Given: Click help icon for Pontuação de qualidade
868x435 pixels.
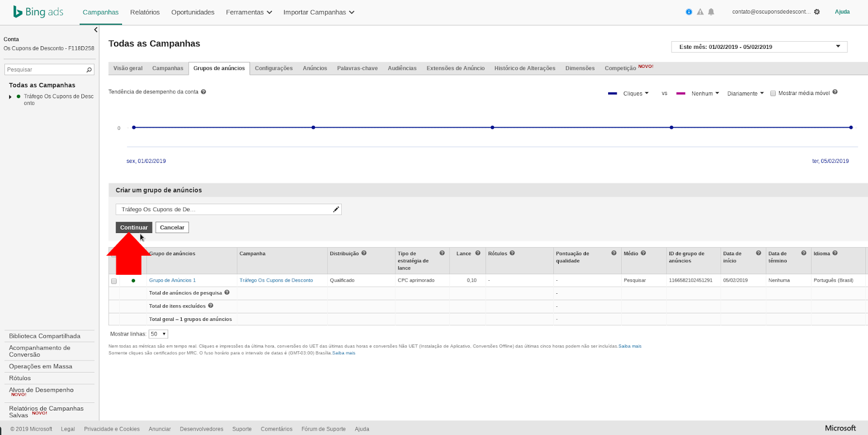Looking at the screenshot, I should click(x=614, y=253).
